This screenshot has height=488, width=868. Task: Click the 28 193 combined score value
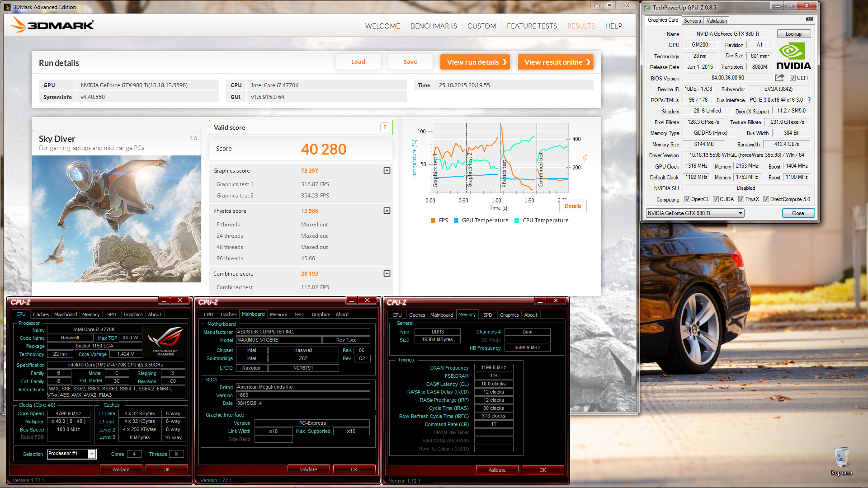[x=310, y=273]
